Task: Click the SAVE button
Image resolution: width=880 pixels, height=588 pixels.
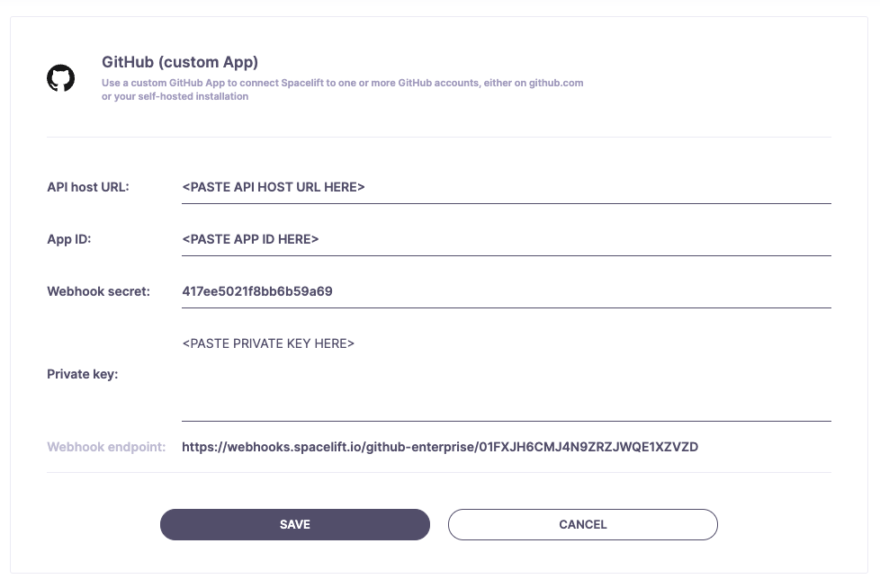Action: 295,524
